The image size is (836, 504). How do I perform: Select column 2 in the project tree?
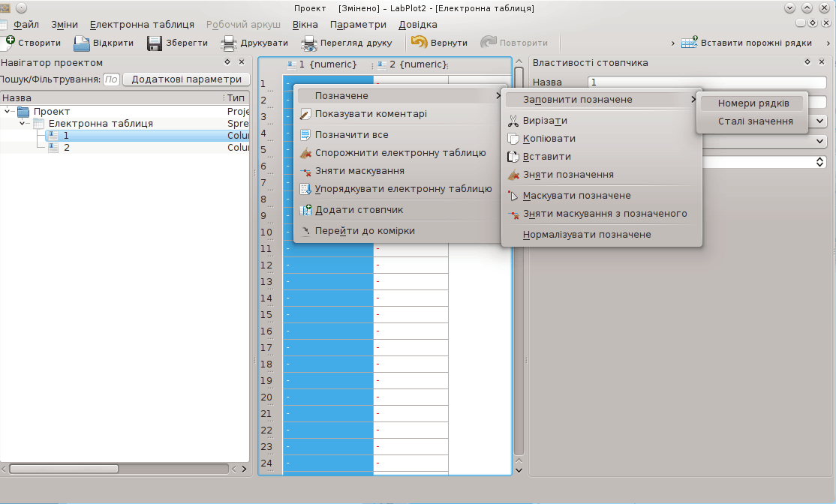tap(67, 148)
